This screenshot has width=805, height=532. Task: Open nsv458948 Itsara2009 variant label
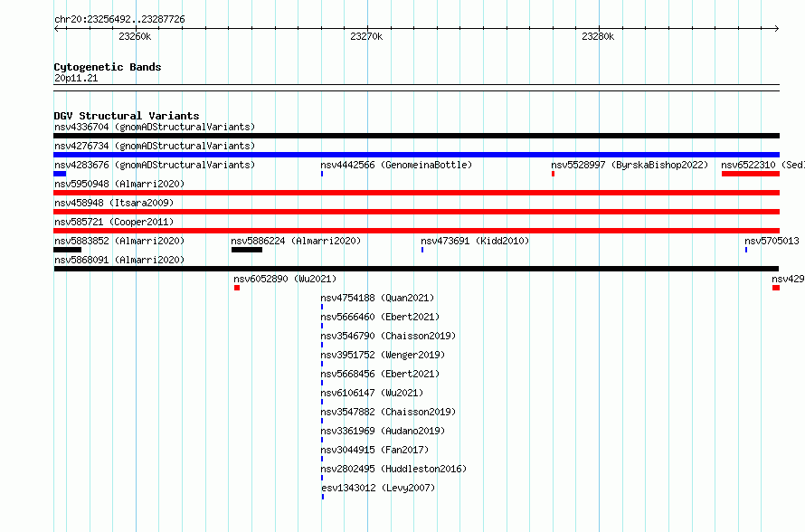114,203
